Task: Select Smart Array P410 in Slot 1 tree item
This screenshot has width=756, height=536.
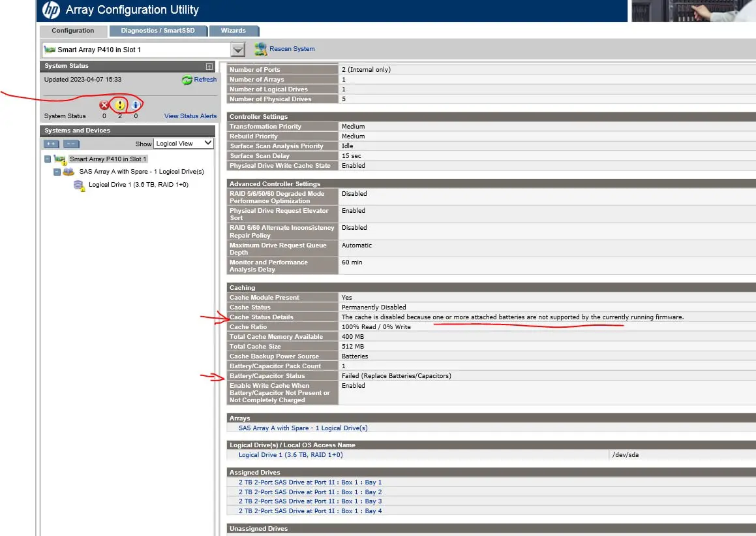Action: tap(108, 159)
